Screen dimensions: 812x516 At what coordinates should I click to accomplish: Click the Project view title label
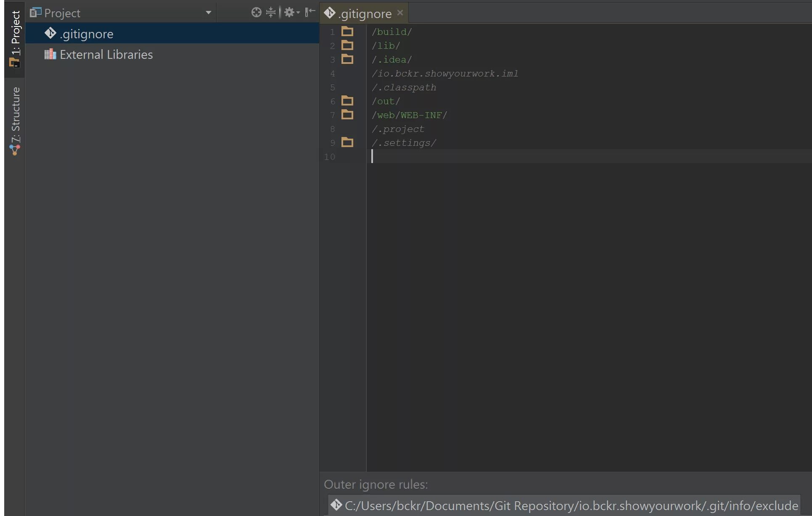(x=62, y=13)
